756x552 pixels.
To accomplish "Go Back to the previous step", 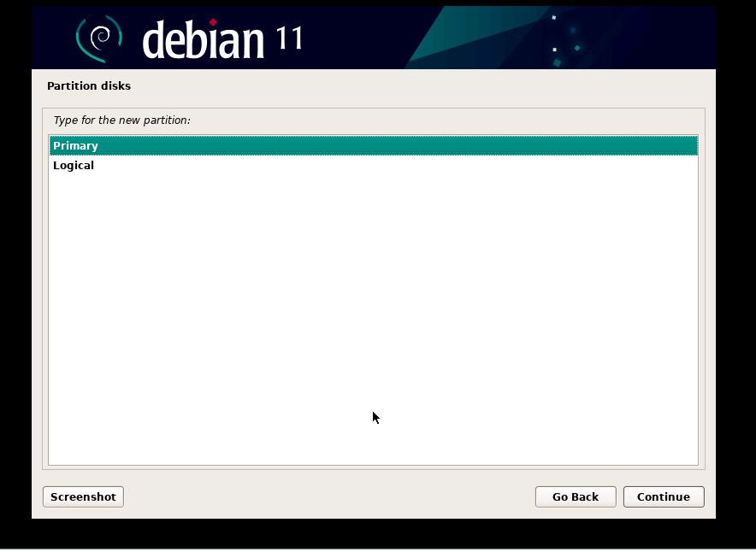I will (x=576, y=497).
